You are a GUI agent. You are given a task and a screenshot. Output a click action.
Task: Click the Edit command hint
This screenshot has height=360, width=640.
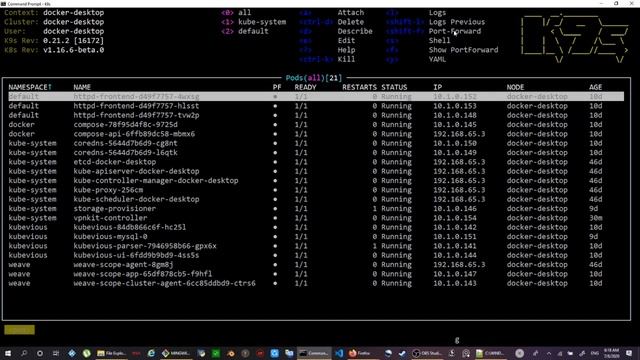pos(346,41)
